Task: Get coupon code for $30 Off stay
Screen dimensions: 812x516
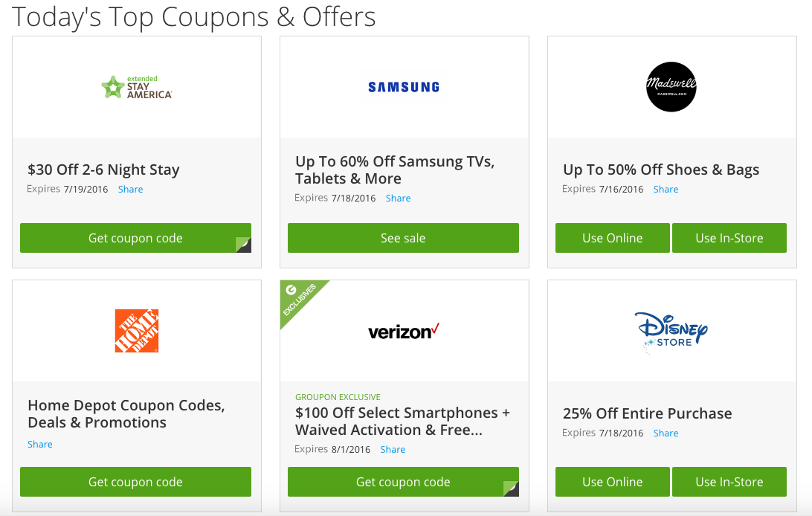Action: coord(135,238)
